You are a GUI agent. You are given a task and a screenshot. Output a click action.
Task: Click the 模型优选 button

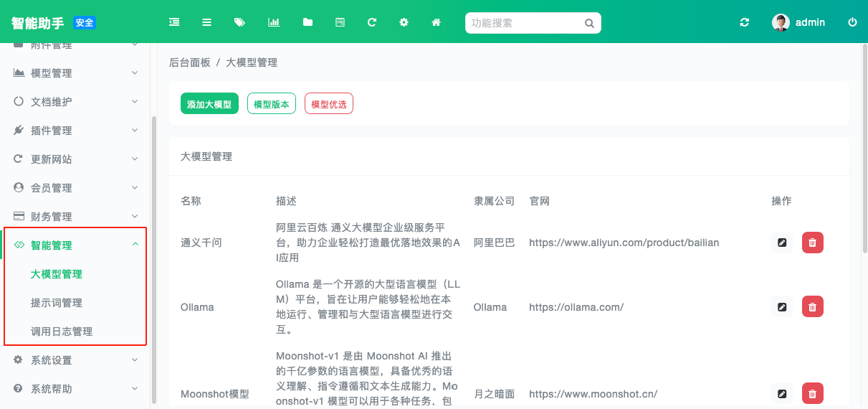(329, 104)
